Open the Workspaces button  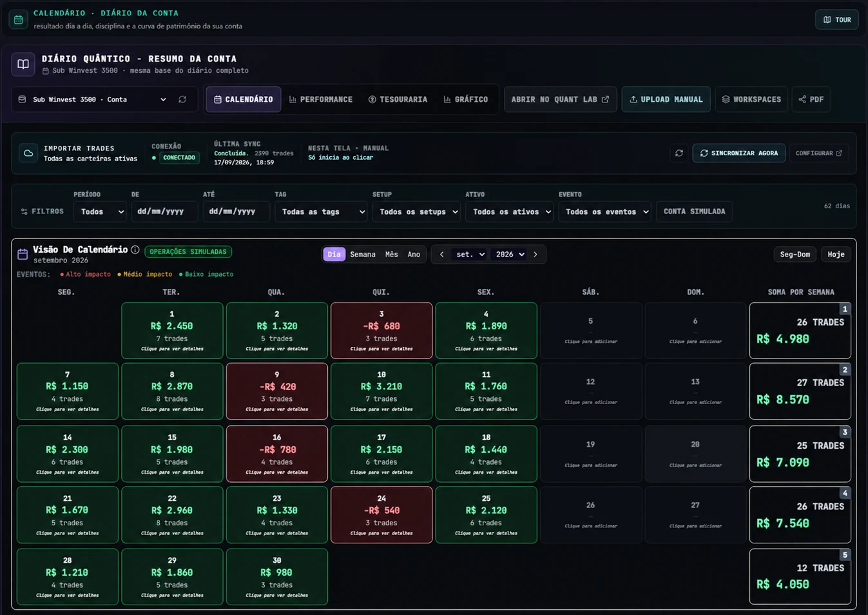751,99
